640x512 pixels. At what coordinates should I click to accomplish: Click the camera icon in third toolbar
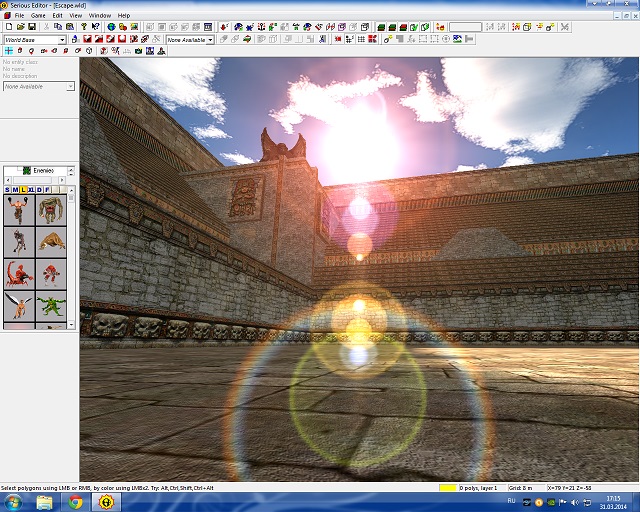click(138, 51)
